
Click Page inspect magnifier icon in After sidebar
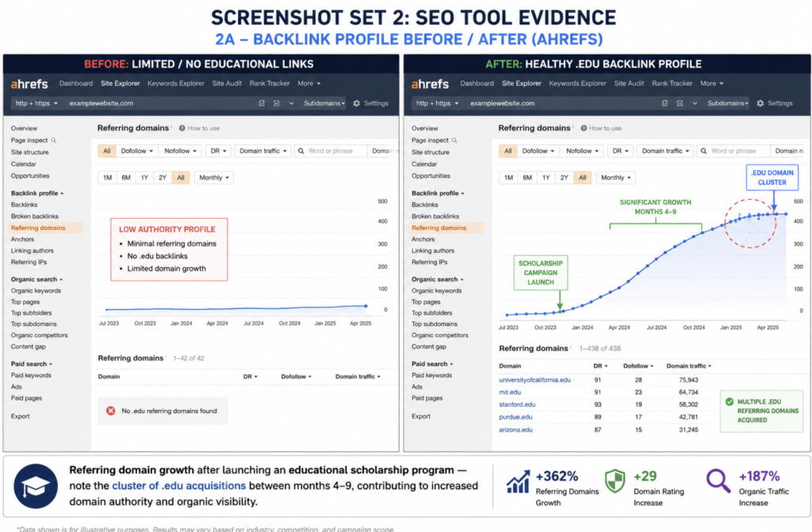454,140
